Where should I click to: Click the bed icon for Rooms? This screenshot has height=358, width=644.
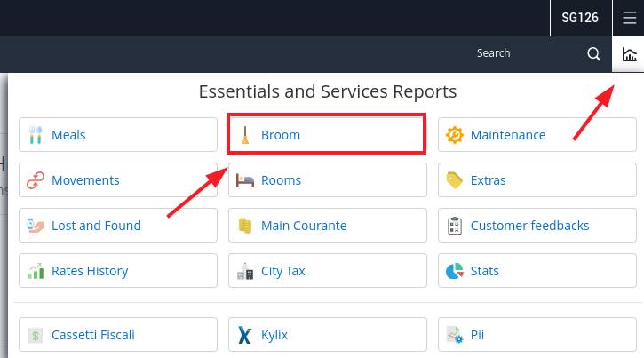pyautogui.click(x=245, y=180)
